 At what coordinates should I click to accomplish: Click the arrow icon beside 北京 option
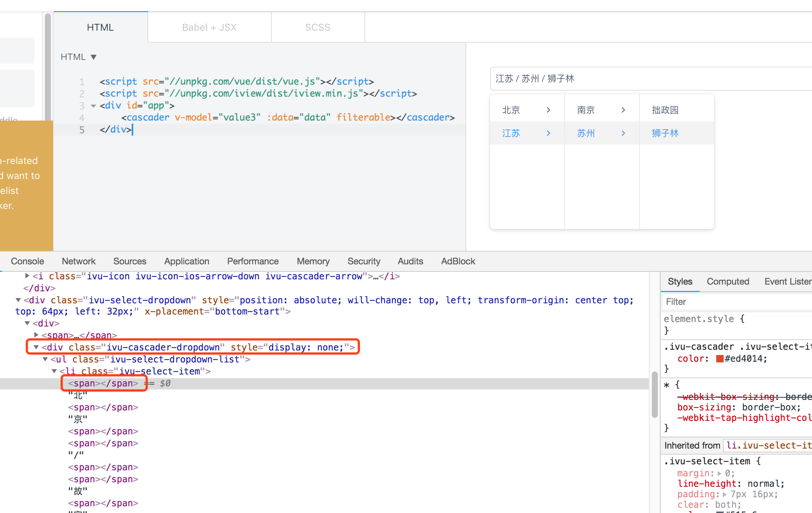click(548, 110)
